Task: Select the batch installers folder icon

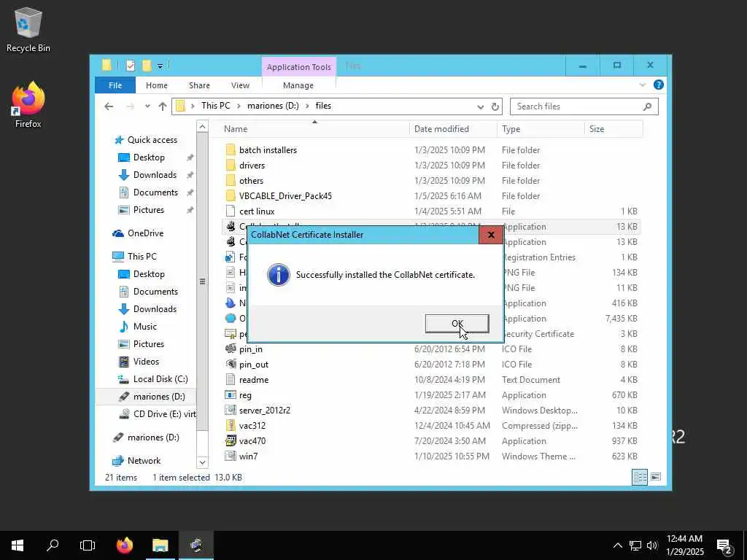Action: coord(231,150)
